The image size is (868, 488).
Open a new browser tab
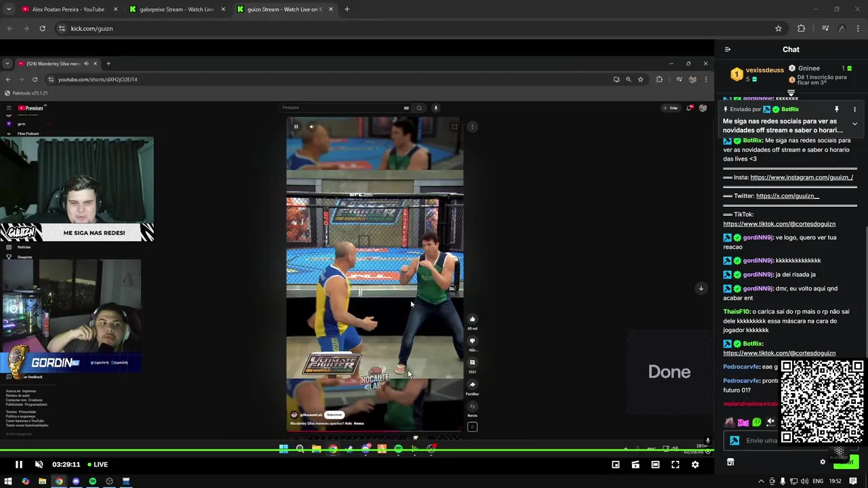pyautogui.click(x=347, y=9)
